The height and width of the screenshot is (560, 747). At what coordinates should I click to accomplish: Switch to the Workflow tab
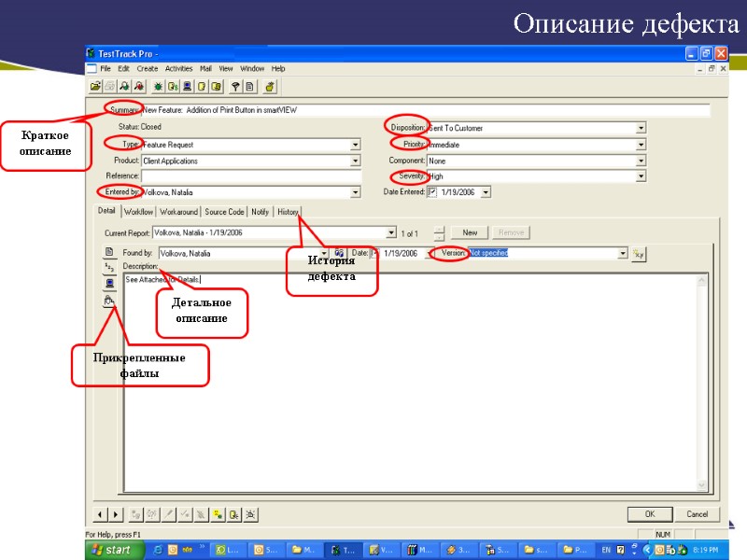[x=138, y=212]
